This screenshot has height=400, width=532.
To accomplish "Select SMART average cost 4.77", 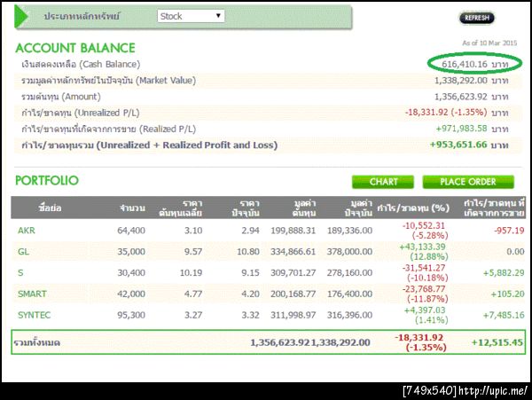I will pos(193,294).
